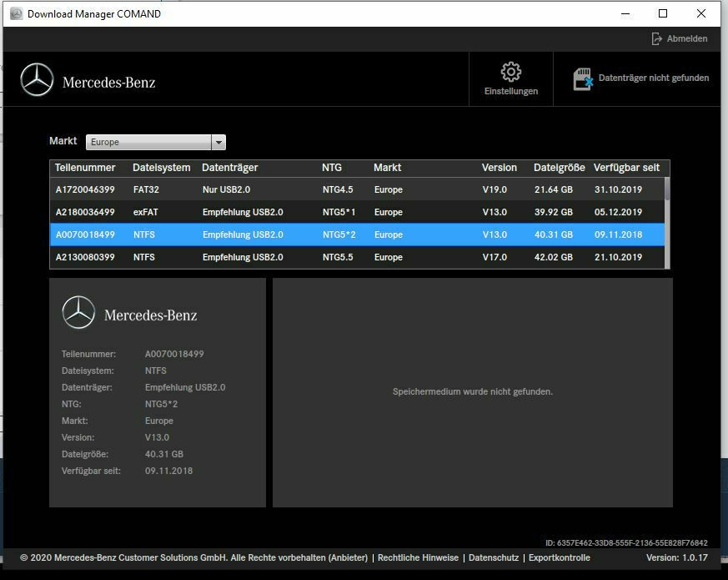Sort by NTG column header
This screenshot has width=728, height=580.
click(x=332, y=168)
